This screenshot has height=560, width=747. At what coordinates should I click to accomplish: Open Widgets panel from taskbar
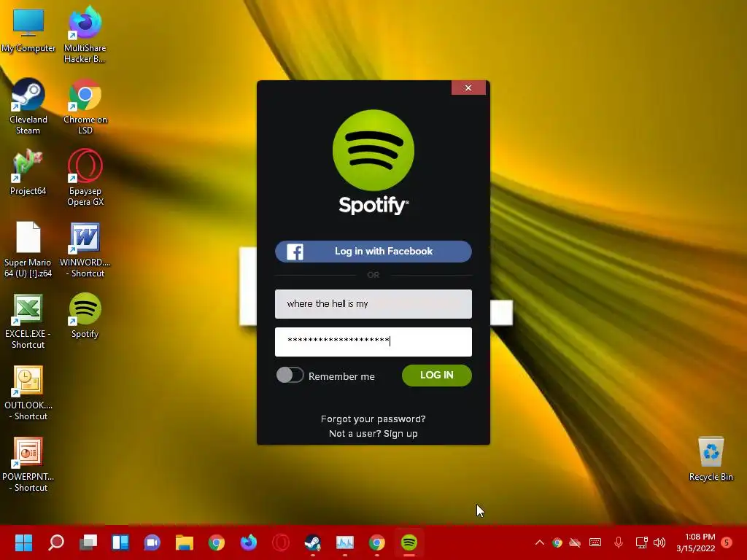click(x=120, y=542)
